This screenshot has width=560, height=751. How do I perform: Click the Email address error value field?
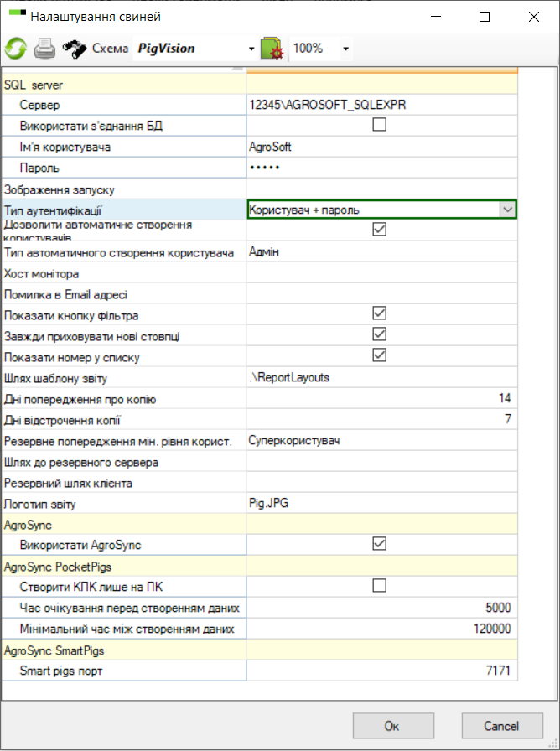[381, 293]
